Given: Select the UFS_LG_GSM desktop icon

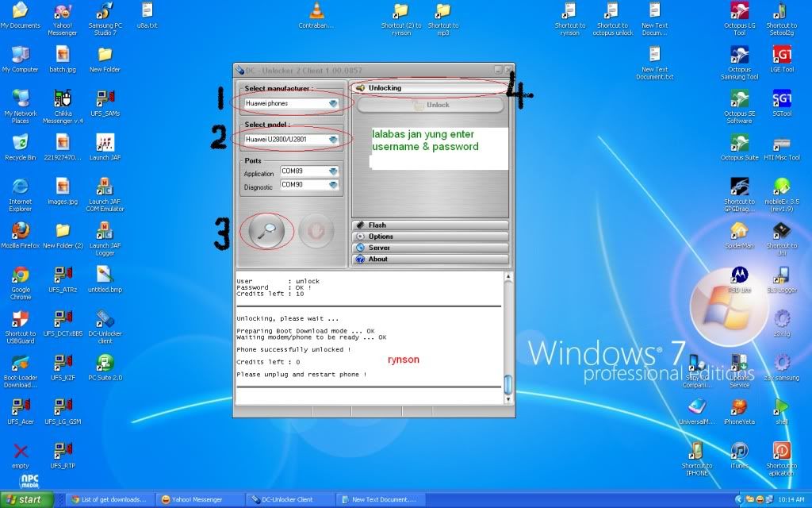Looking at the screenshot, I should pyautogui.click(x=63, y=412).
